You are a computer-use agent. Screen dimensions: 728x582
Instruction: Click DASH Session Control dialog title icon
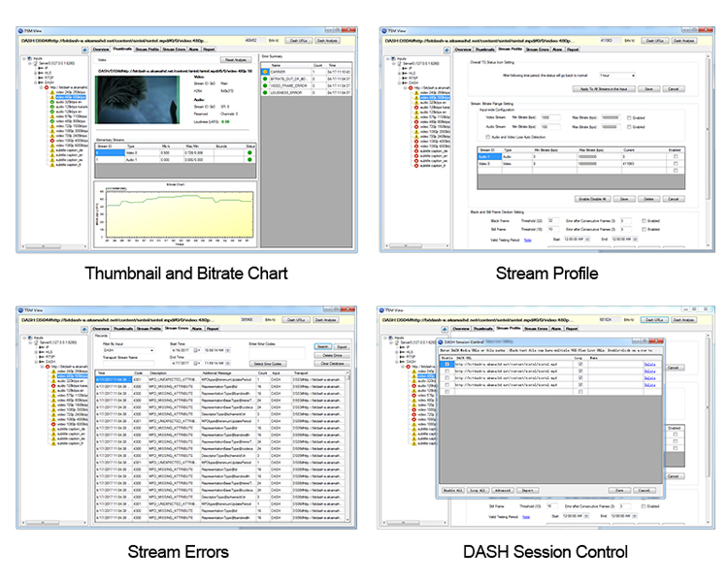(441, 342)
